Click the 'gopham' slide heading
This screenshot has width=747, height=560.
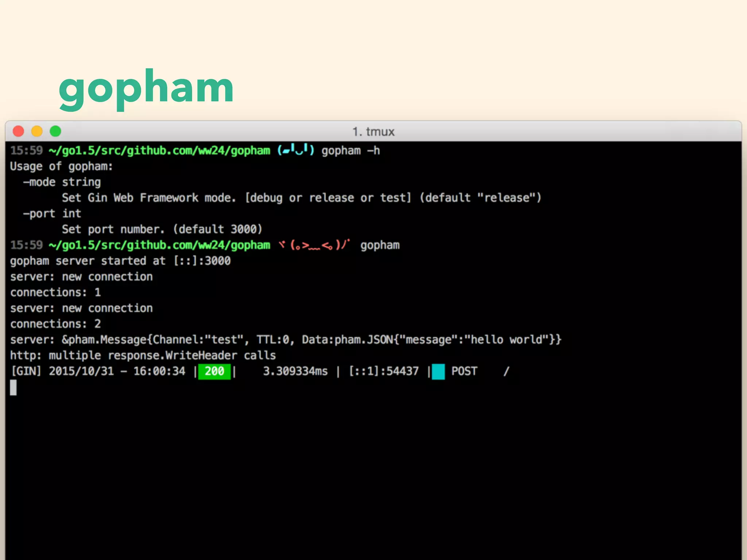pos(146,89)
